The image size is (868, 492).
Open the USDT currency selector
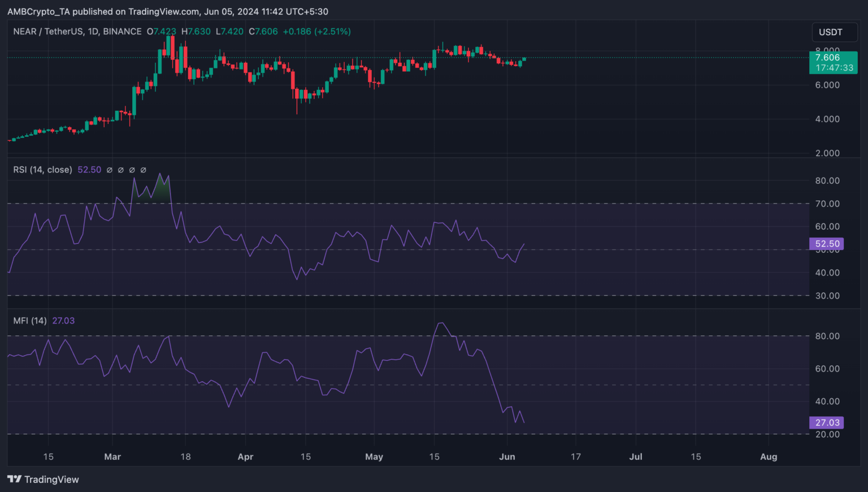[x=830, y=32]
